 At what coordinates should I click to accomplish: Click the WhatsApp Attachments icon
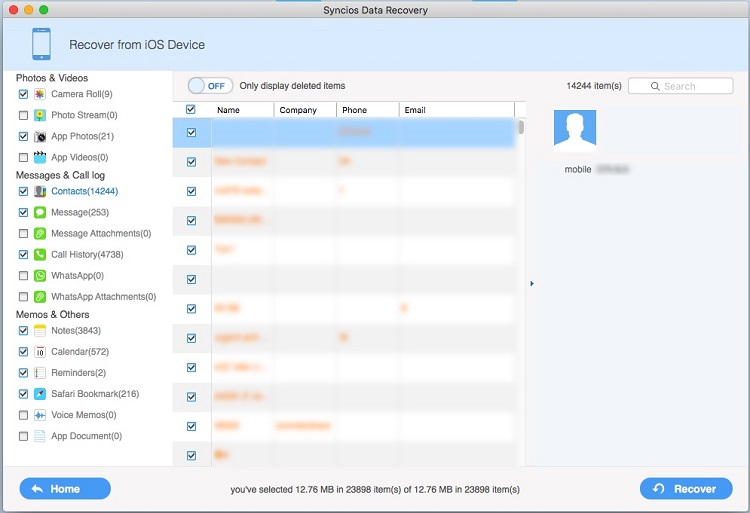[x=40, y=296]
